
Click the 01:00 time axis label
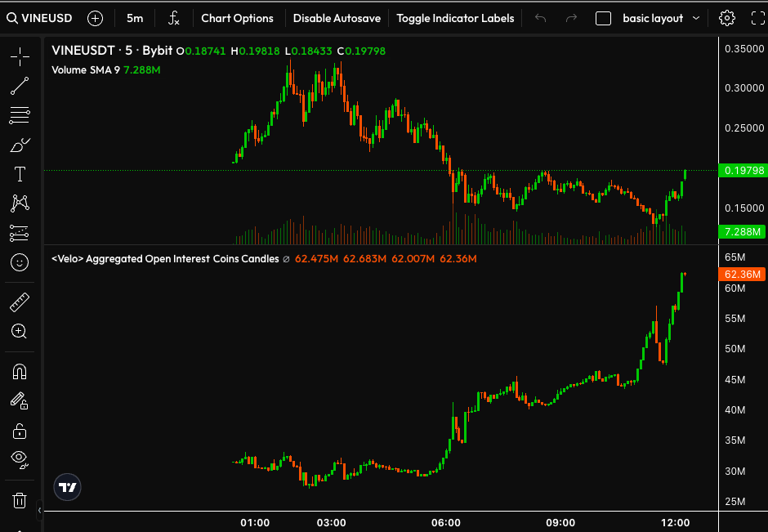click(255, 523)
